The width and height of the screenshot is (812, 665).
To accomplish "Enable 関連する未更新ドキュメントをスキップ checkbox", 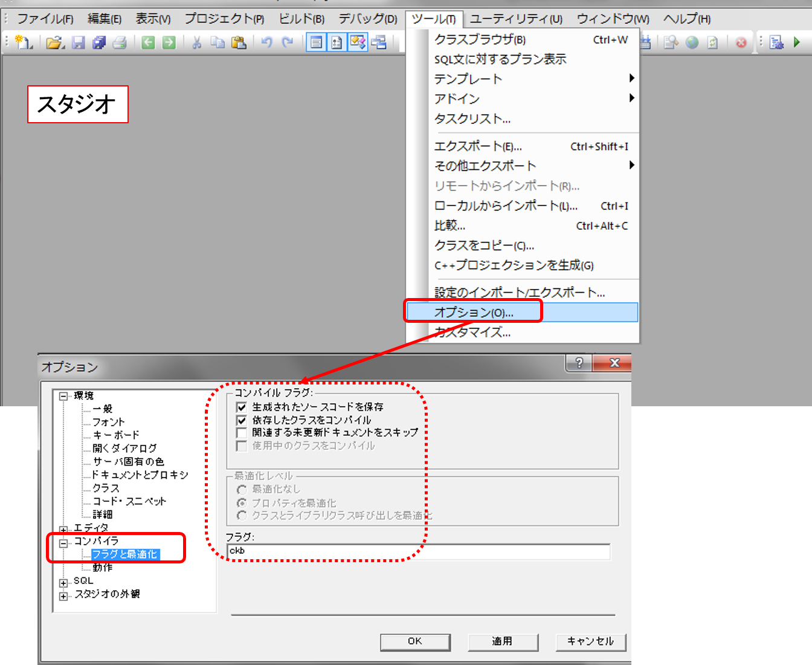I will coord(242,433).
